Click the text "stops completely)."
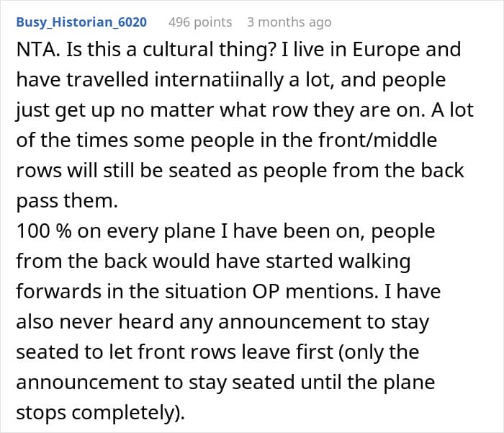Screen dimensions: 504x433 tap(100, 414)
